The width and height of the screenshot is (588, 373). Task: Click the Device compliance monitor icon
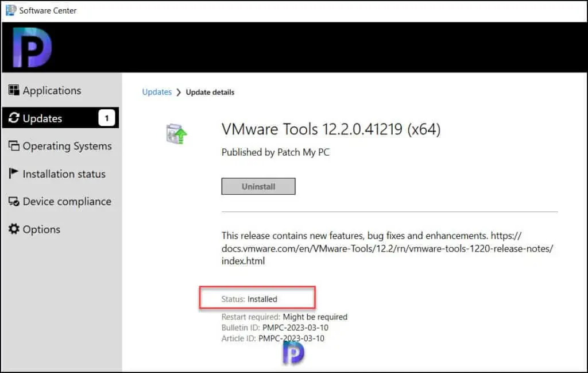[14, 202]
